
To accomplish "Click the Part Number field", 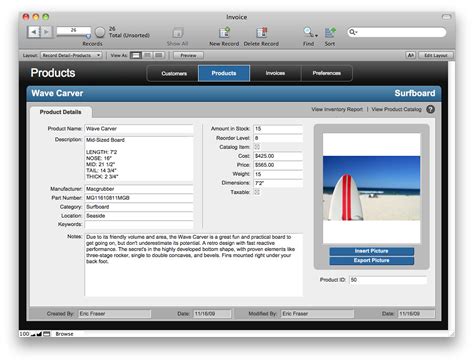I will 139,198.
